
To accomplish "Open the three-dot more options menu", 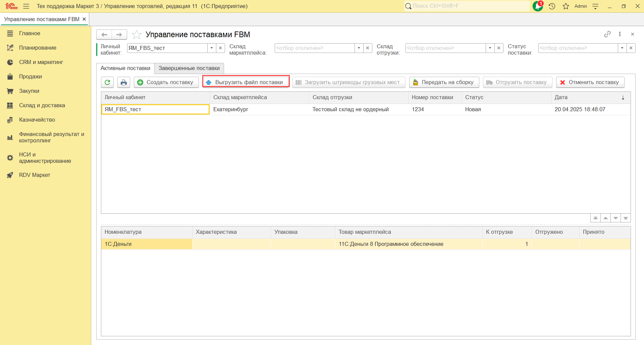I will click(620, 34).
